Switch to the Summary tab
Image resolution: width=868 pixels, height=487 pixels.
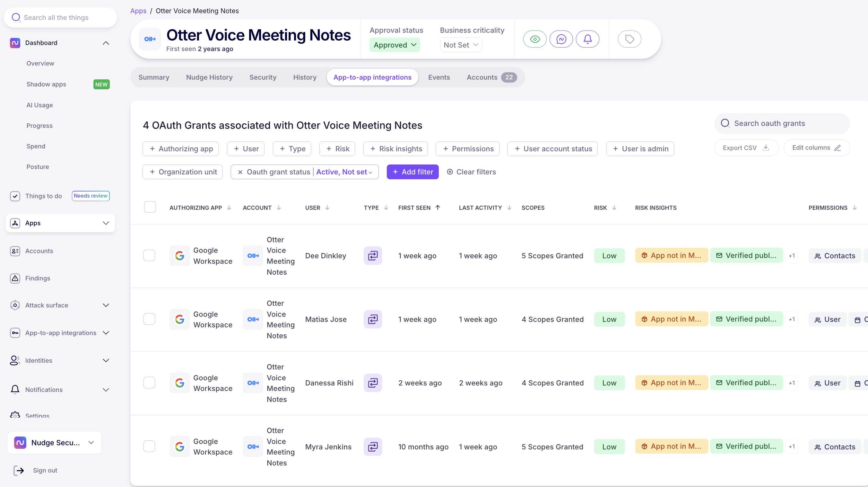[x=154, y=77]
